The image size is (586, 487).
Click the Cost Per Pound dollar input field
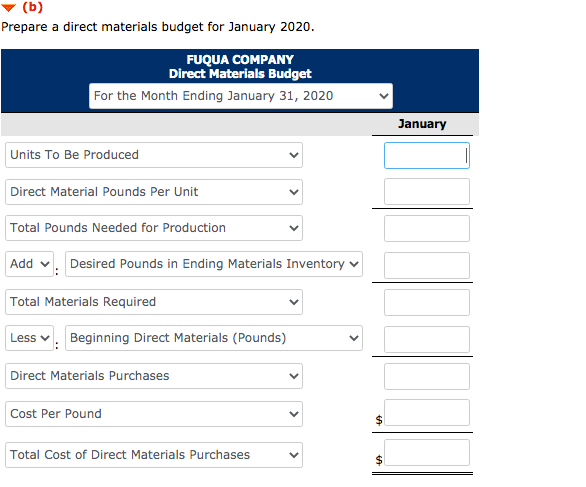pos(427,413)
